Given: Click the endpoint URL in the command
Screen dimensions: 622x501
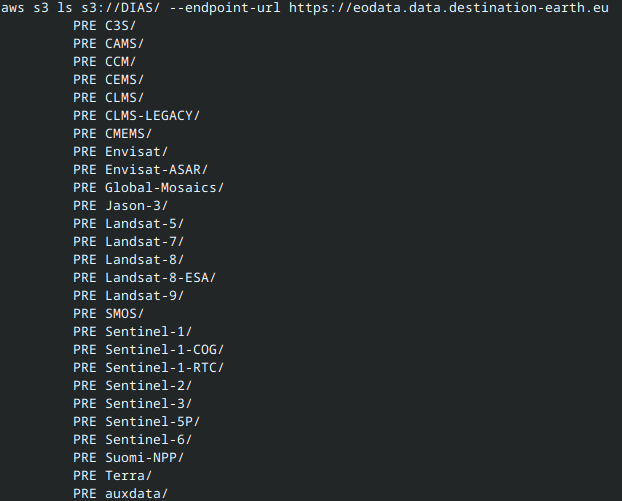Looking at the screenshot, I should [449, 8].
